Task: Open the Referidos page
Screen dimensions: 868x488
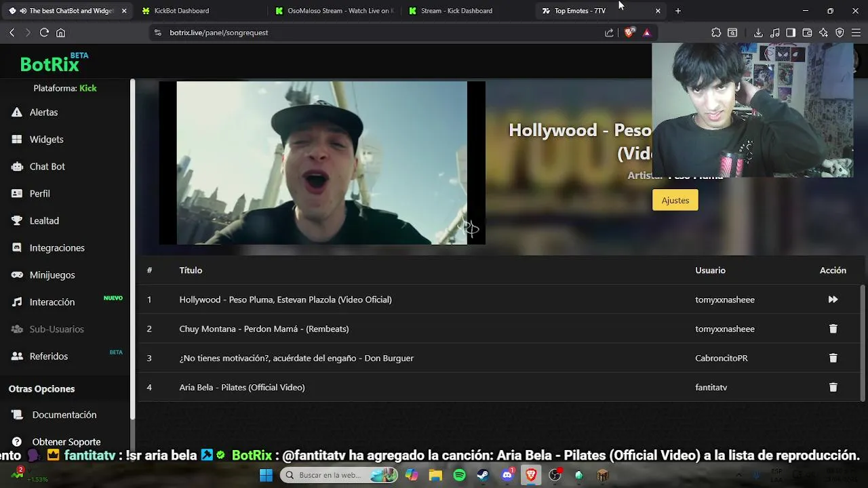Action: [48, 357]
